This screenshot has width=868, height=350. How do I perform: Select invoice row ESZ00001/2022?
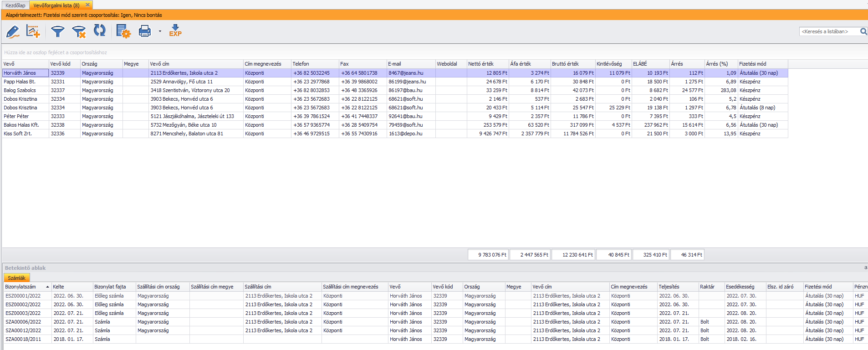pyautogui.click(x=435, y=296)
